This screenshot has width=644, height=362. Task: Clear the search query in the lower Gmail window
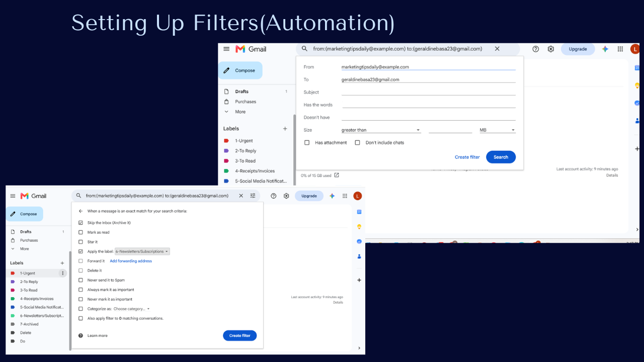coord(240,196)
